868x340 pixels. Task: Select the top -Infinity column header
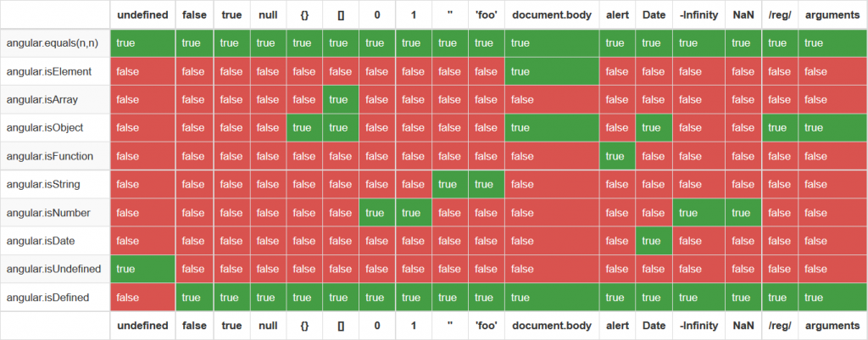(x=698, y=15)
